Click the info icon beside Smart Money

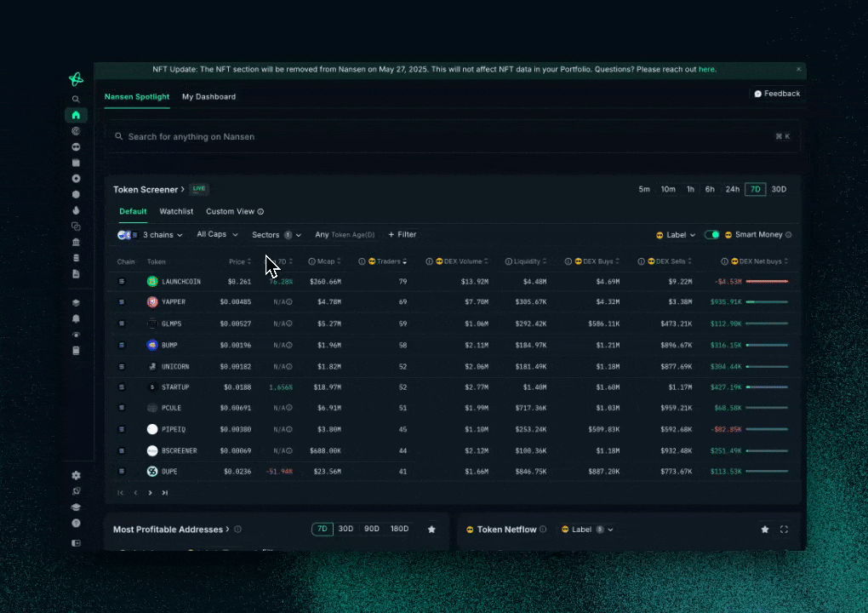pos(788,235)
